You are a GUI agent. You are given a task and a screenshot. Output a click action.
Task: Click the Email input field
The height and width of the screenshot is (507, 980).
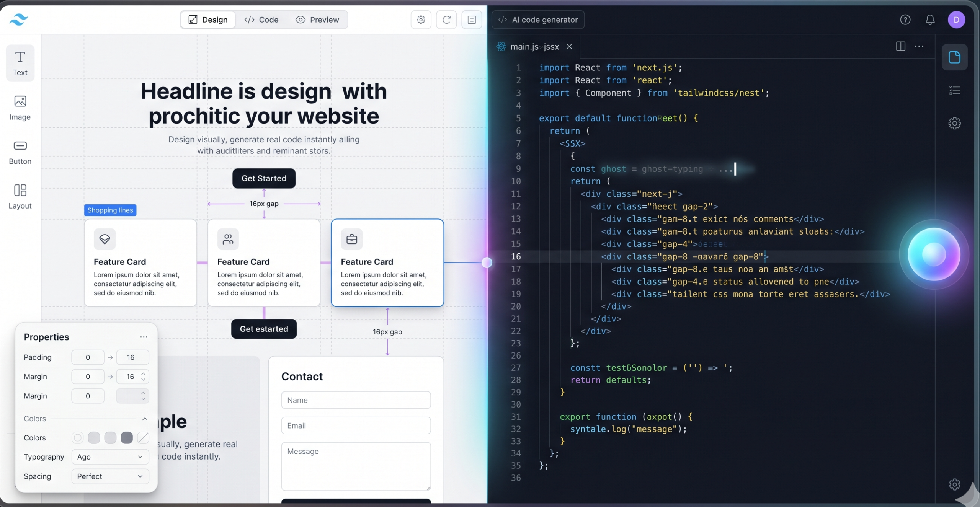pyautogui.click(x=356, y=425)
